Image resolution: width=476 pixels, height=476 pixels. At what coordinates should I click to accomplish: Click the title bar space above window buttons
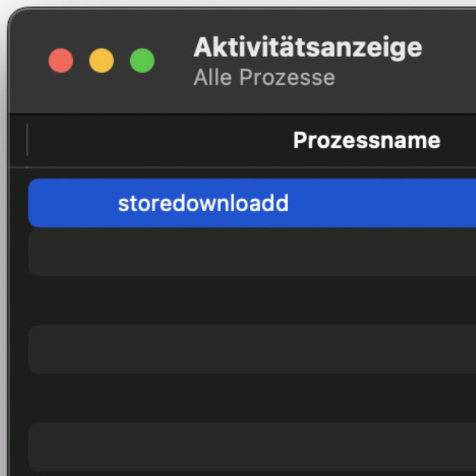click(102, 26)
